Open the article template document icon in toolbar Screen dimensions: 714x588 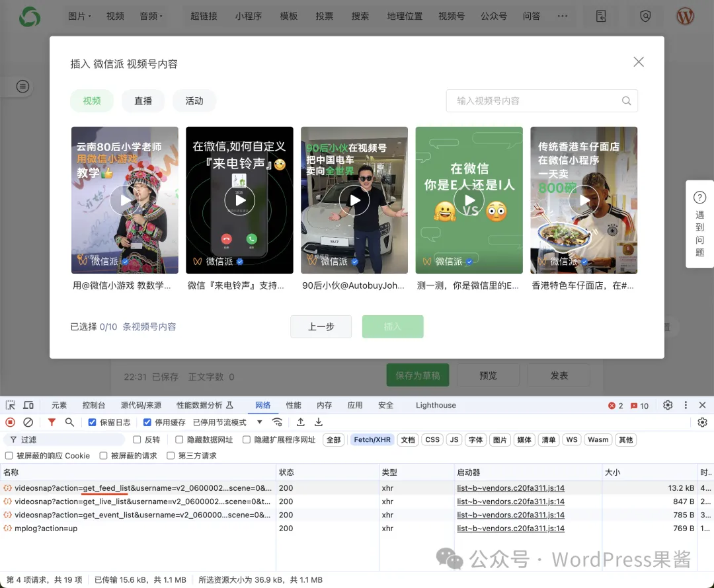(x=601, y=17)
